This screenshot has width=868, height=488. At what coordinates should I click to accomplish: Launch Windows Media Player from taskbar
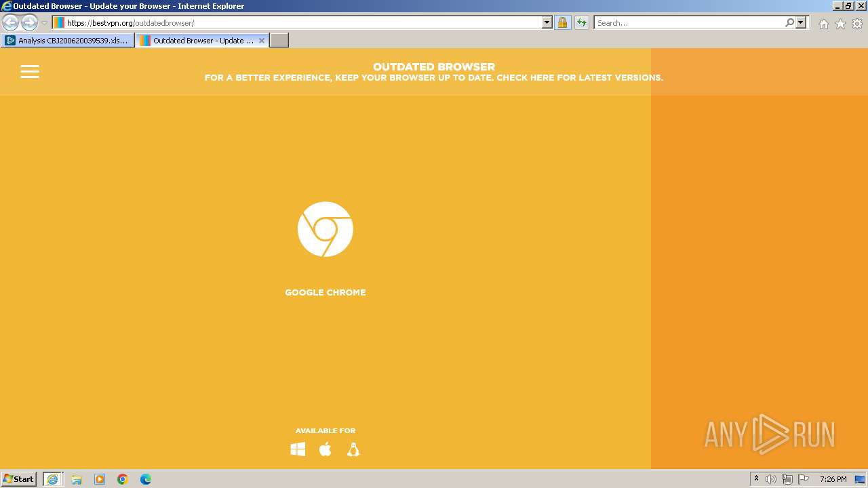(x=100, y=479)
